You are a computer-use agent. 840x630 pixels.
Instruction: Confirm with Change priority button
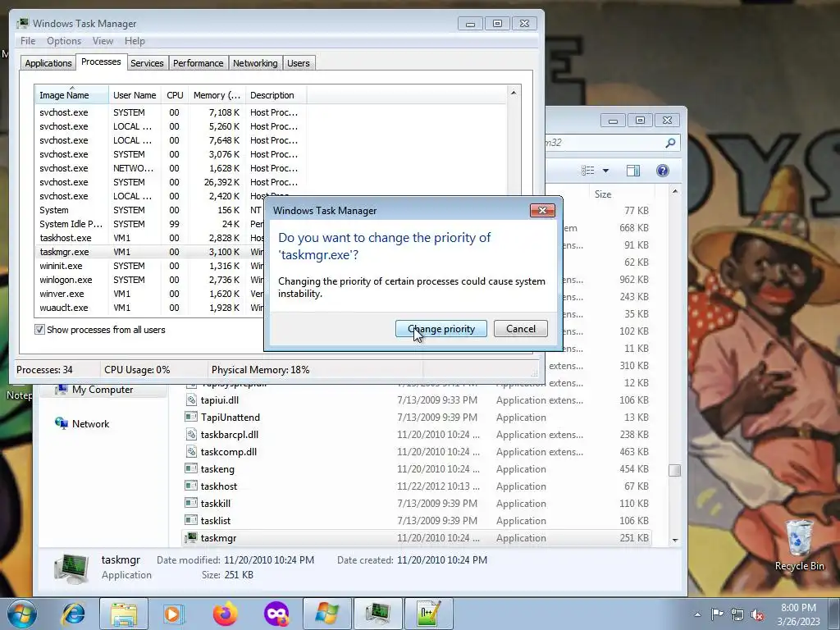click(441, 328)
